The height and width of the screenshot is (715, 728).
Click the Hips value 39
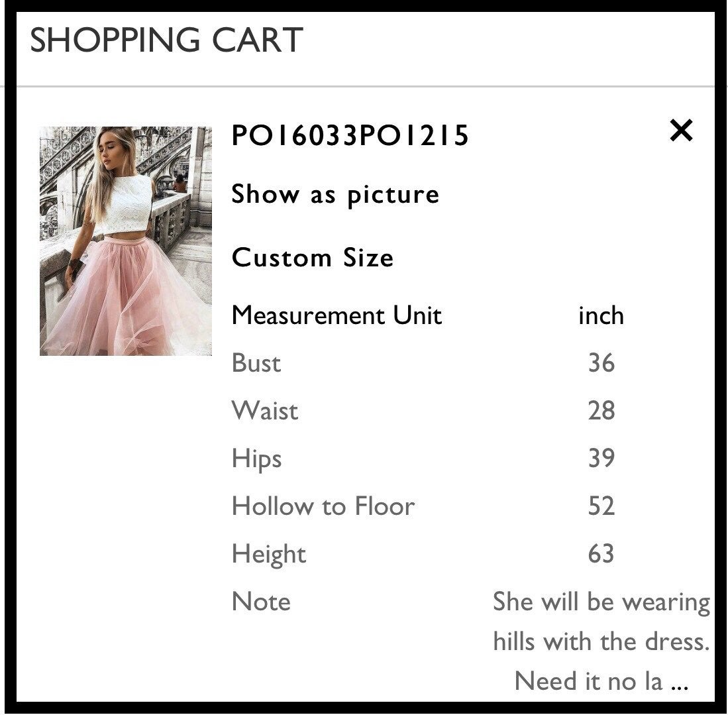601,458
